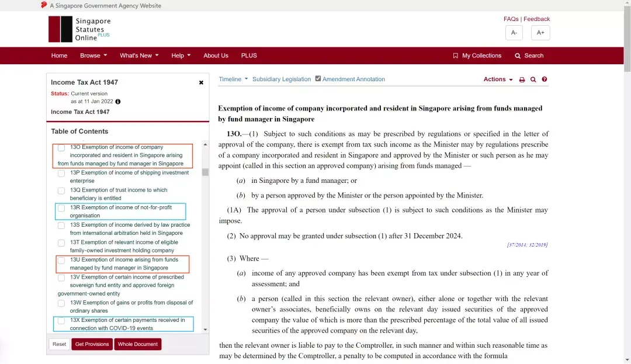The image size is (631, 364).
Task: Open the Subsidiary Legislation link
Action: tap(282, 79)
